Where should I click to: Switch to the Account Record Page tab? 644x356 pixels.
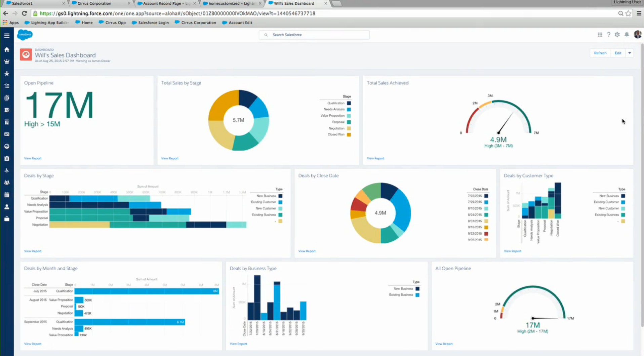pos(166,3)
